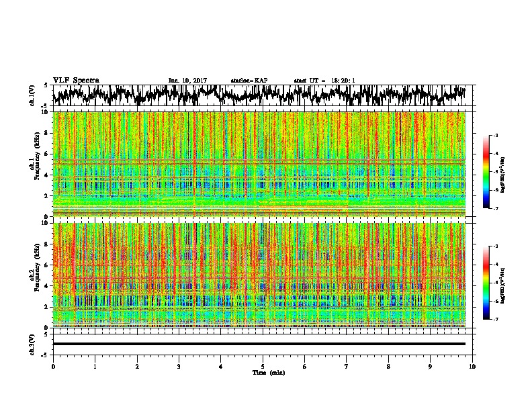
Task: Click time axis tick label "7"
Action: (x=347, y=367)
